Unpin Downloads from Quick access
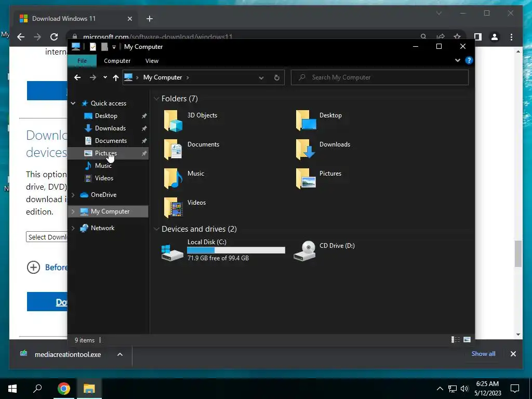This screenshot has height=399, width=532. click(144, 128)
